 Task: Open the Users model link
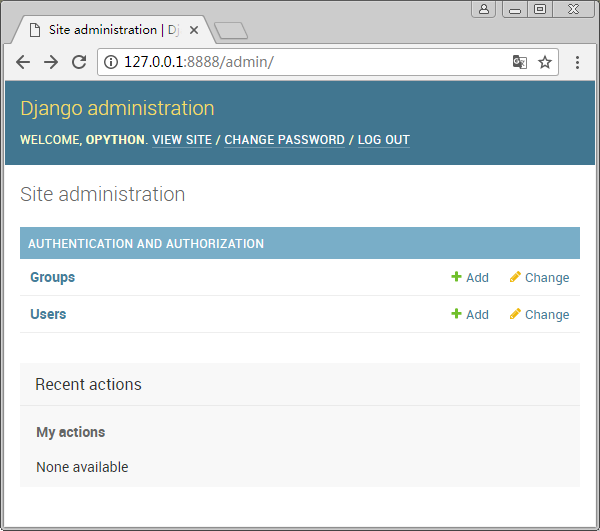(48, 314)
